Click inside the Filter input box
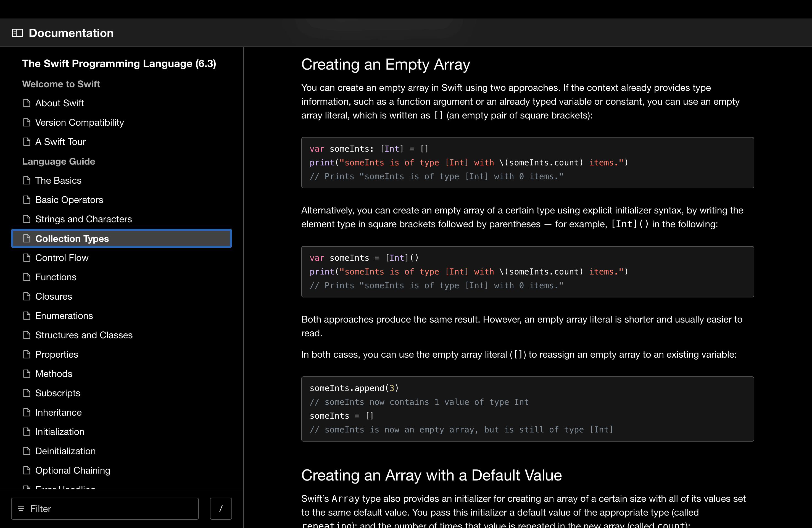This screenshot has width=812, height=528. pyautogui.click(x=102, y=509)
